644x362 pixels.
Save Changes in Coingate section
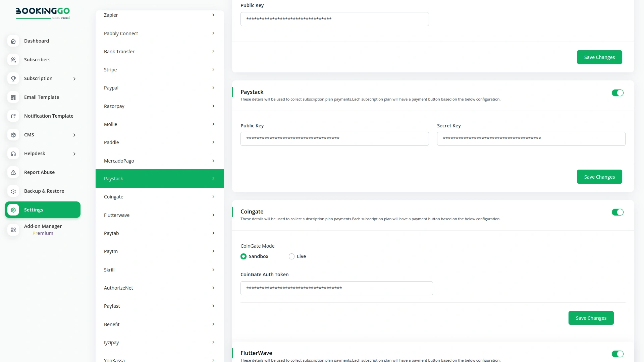tap(591, 318)
